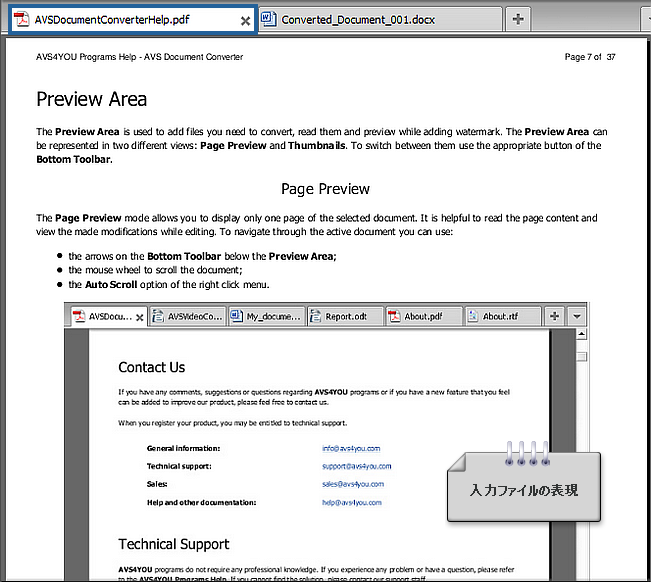The width and height of the screenshot is (651, 582).
Task: Click the General information: label
Action: click(184, 448)
